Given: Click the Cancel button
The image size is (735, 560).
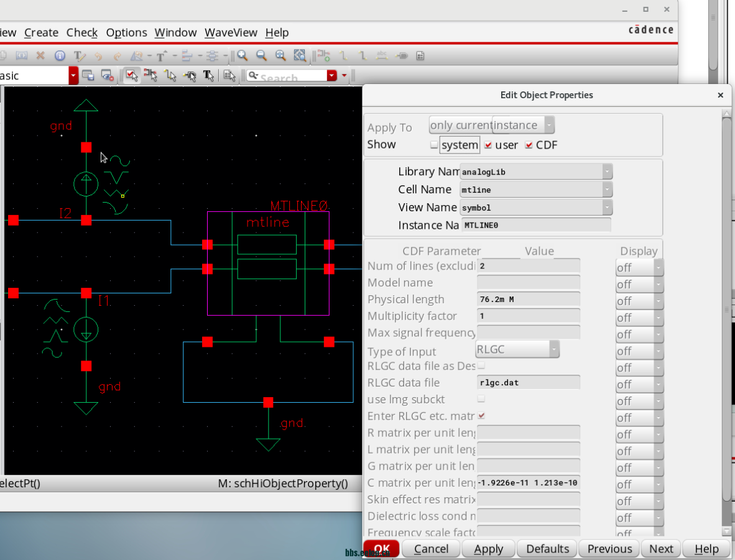Looking at the screenshot, I should [432, 549].
